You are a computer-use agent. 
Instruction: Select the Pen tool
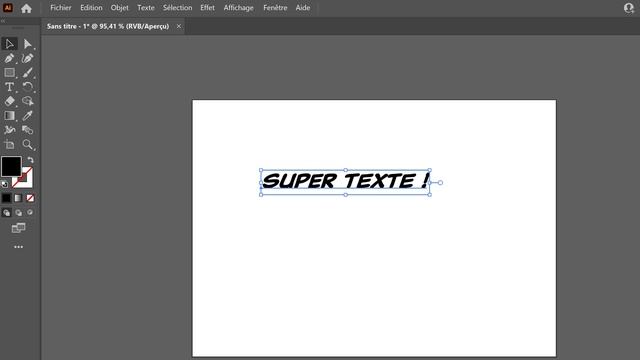(9, 58)
